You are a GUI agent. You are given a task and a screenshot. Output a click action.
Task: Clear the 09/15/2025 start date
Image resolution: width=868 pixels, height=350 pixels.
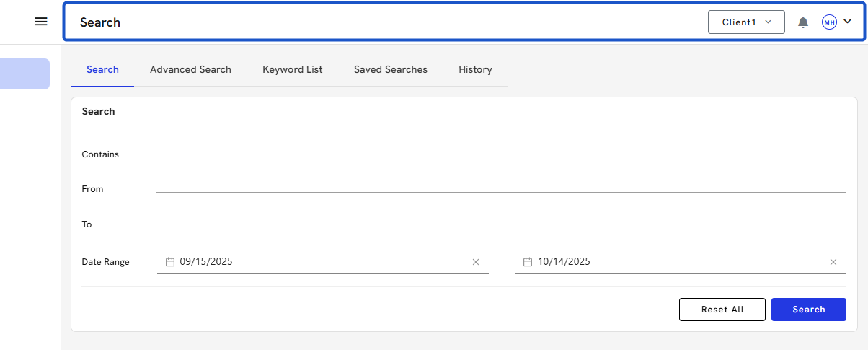tap(476, 262)
